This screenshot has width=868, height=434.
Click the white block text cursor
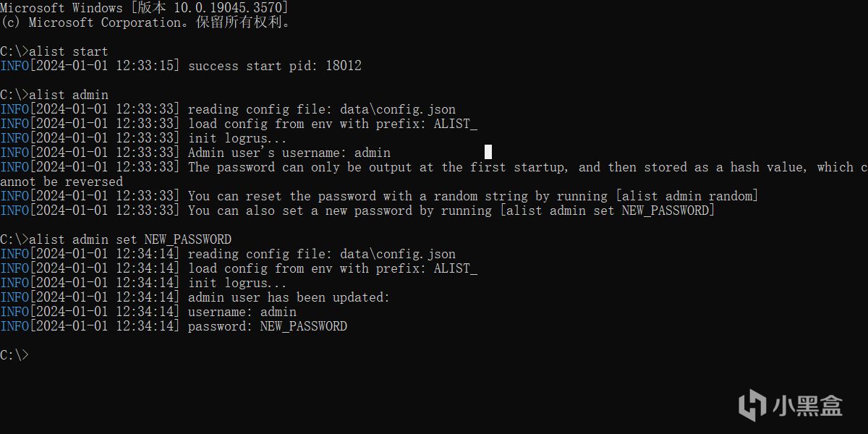coord(488,152)
